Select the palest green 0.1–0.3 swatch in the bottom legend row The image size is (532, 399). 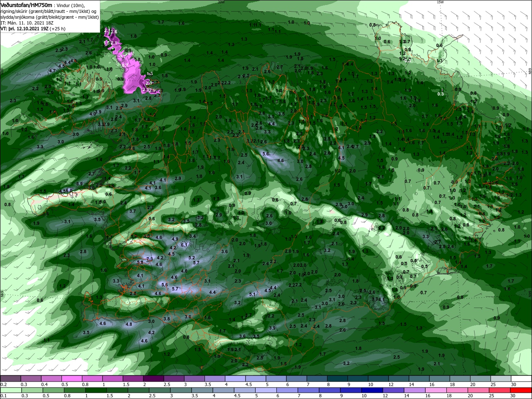tap(11, 390)
